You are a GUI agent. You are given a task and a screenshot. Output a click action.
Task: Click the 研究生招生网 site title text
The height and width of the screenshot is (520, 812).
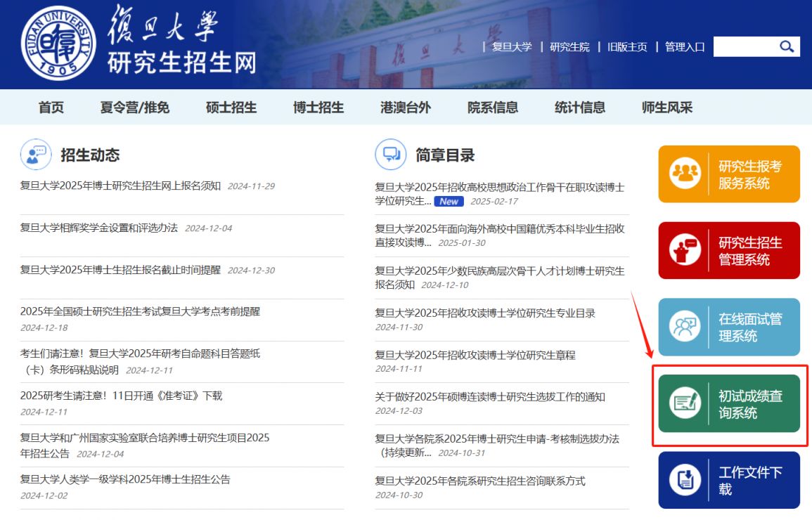click(x=182, y=63)
